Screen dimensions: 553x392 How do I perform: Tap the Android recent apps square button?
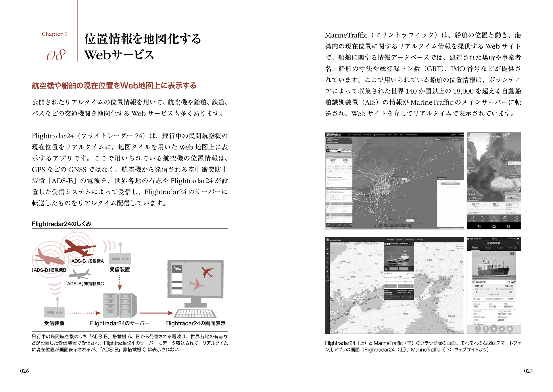pyautogui.click(x=509, y=226)
